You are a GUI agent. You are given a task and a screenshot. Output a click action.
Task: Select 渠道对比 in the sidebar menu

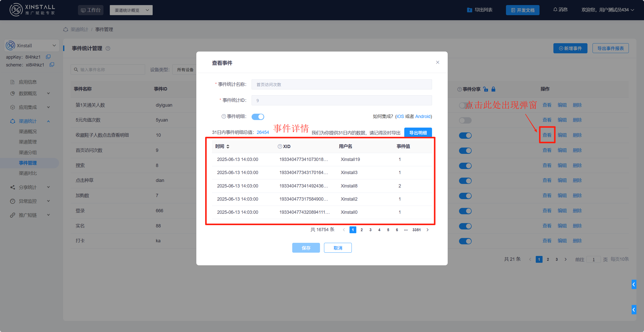[x=28, y=173]
